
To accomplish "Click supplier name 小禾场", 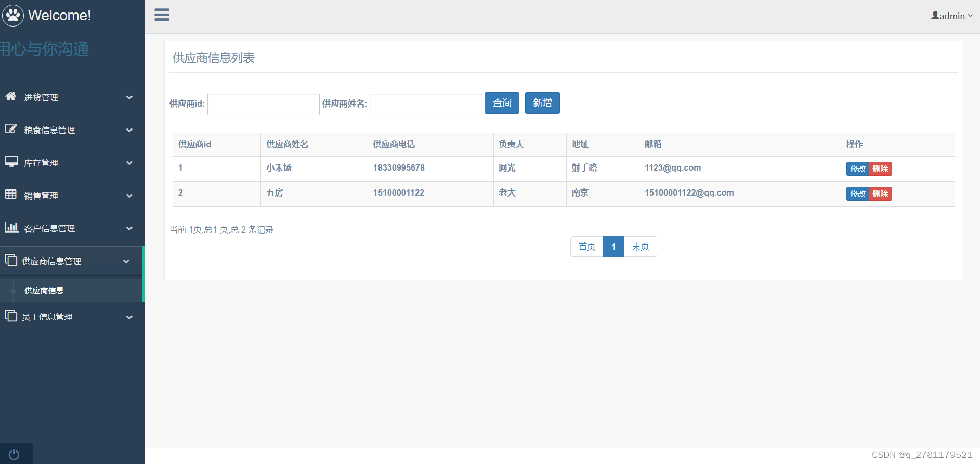I will click(279, 167).
